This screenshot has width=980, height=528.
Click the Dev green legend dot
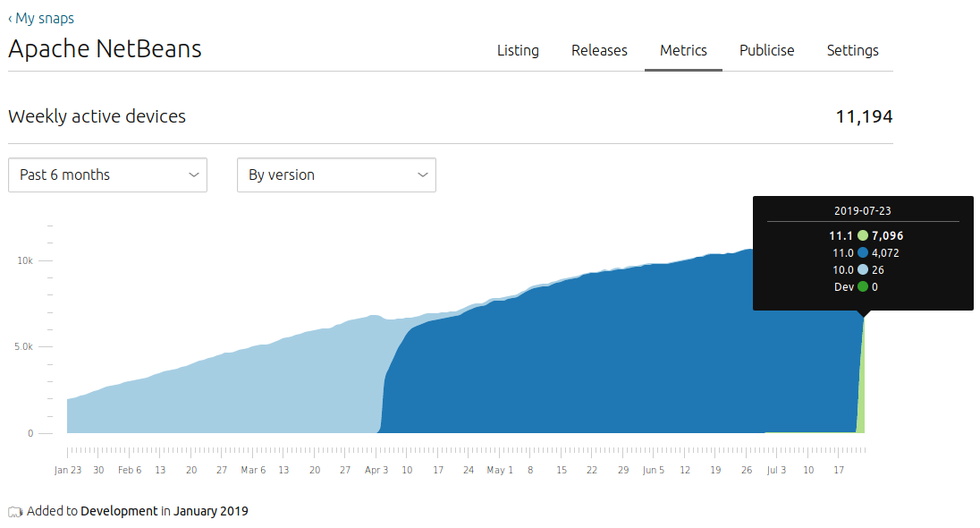863,286
